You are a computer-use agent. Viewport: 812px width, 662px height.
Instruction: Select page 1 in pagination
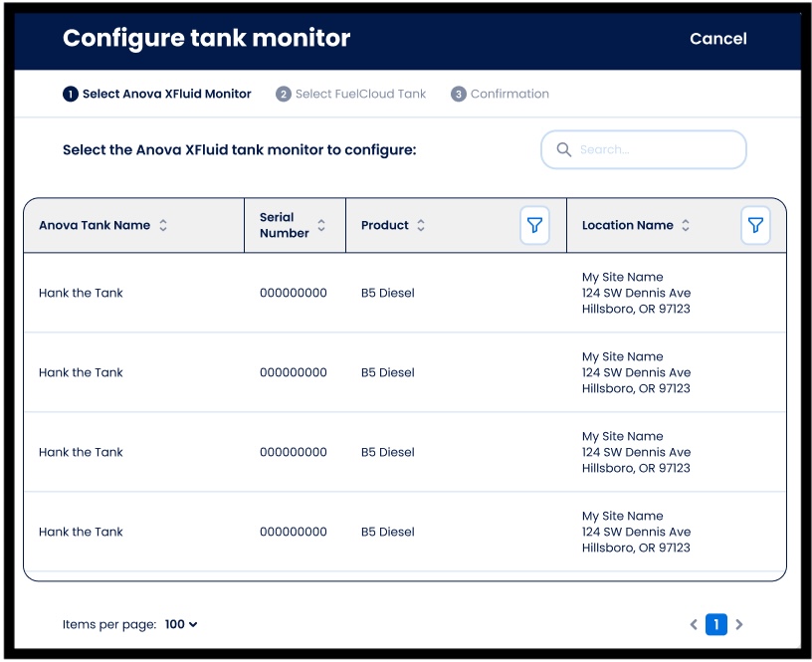point(716,625)
